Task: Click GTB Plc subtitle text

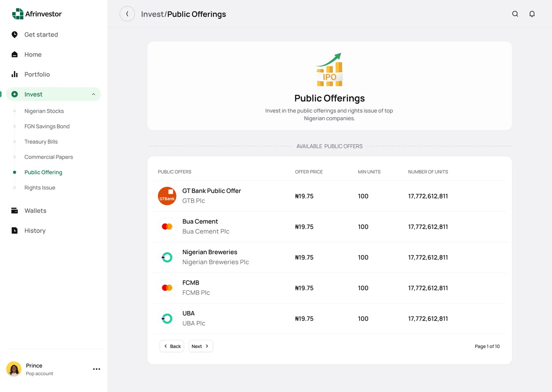Action: pyautogui.click(x=194, y=201)
